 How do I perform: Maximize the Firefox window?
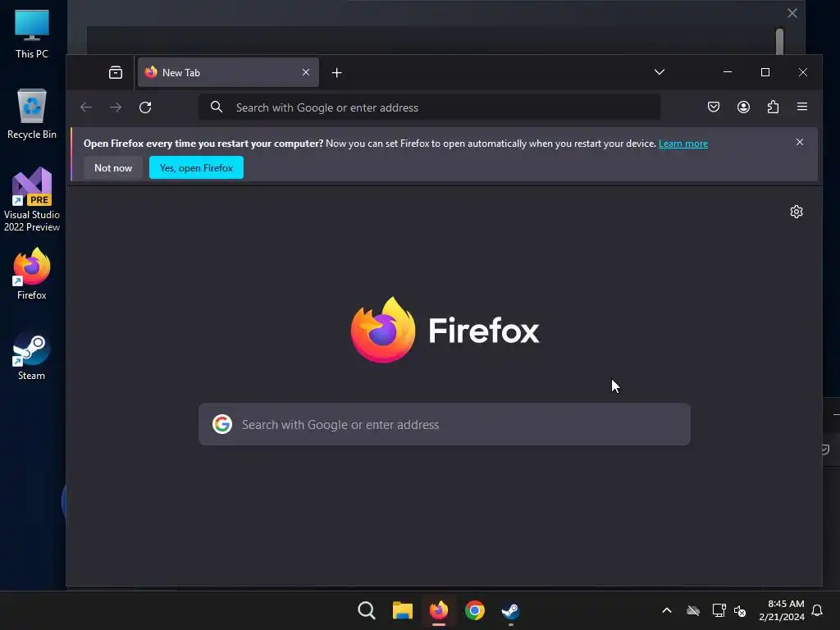[x=765, y=72]
